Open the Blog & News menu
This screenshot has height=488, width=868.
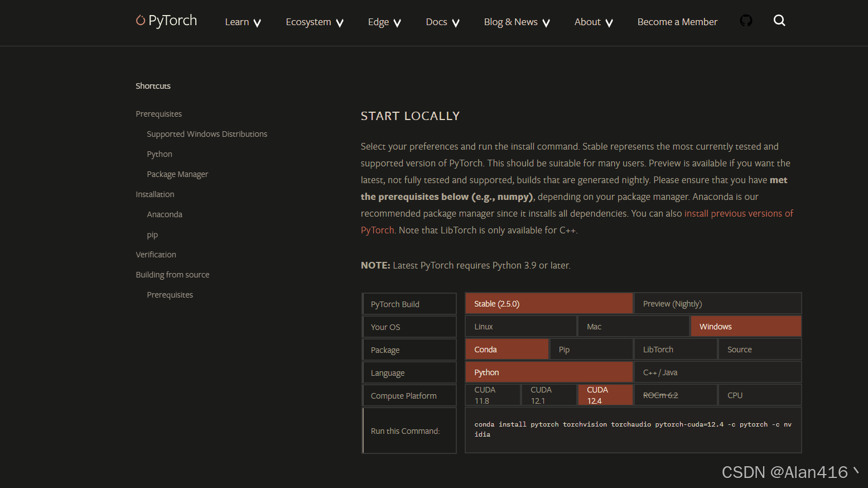pos(510,22)
